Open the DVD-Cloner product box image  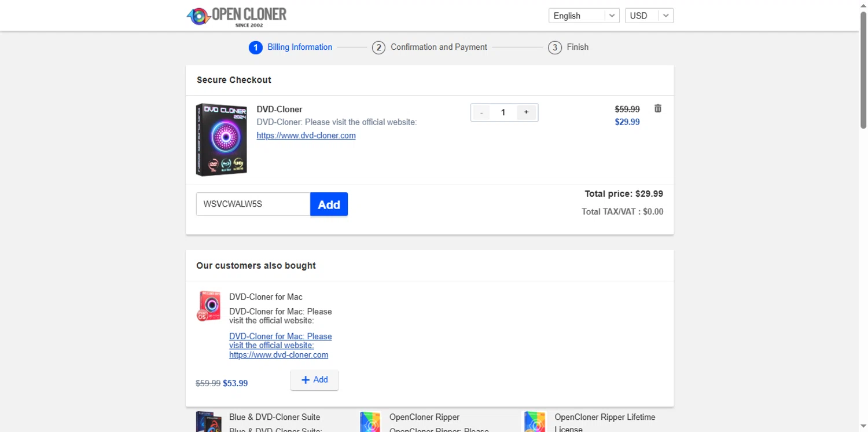(222, 140)
